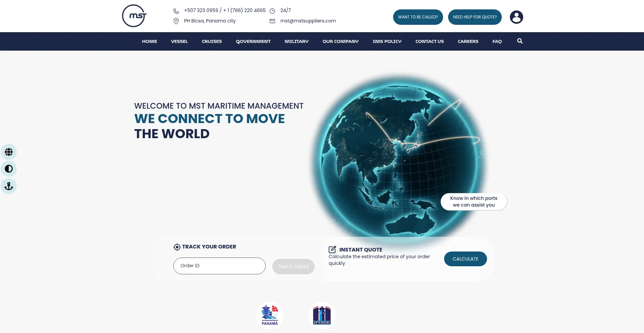Click the phone icon beside the numbers

coord(176,11)
